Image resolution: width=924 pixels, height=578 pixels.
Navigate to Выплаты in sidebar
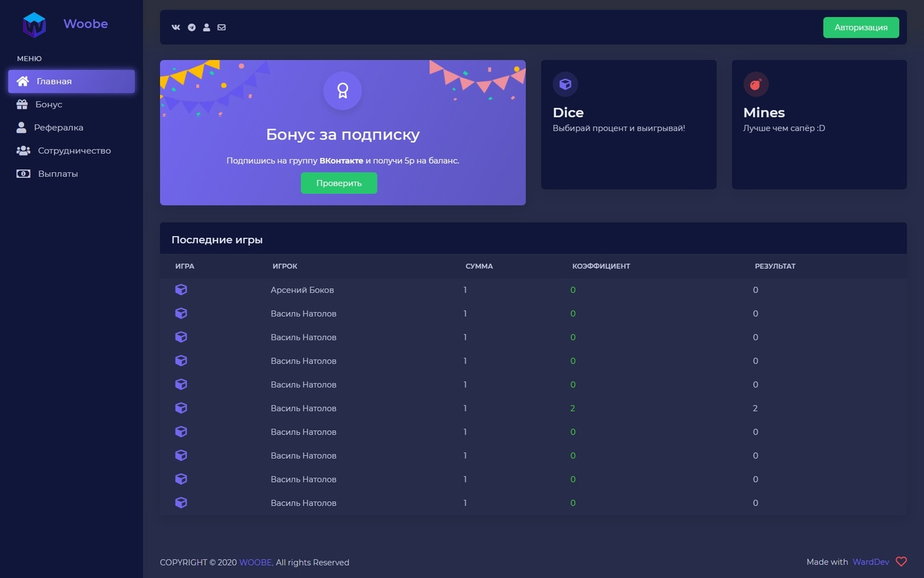[57, 174]
